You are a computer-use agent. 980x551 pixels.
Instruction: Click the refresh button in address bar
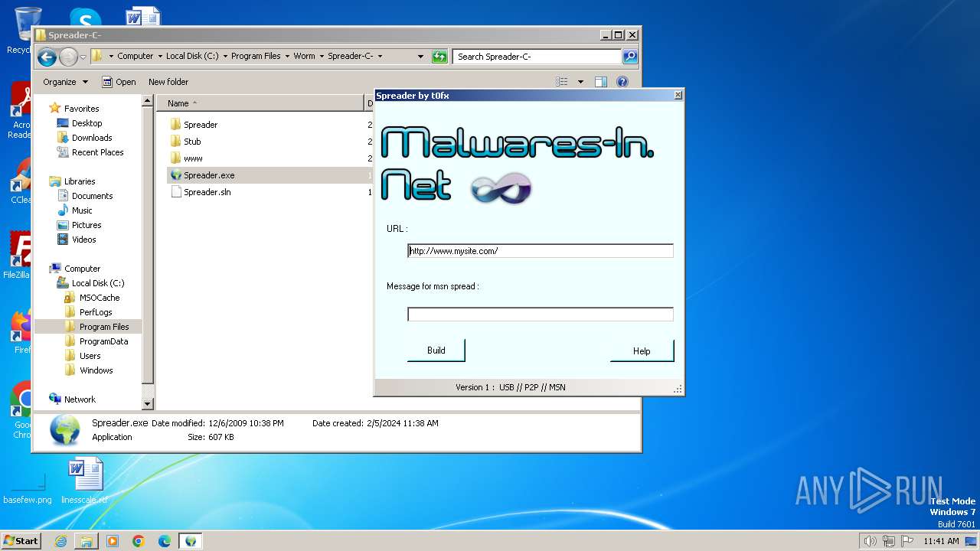tap(439, 56)
